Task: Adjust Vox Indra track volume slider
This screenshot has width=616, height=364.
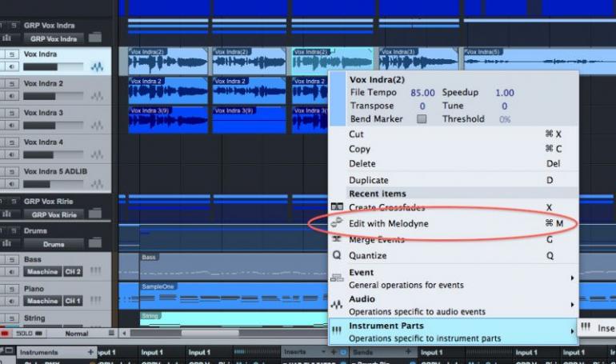Action: point(53,66)
